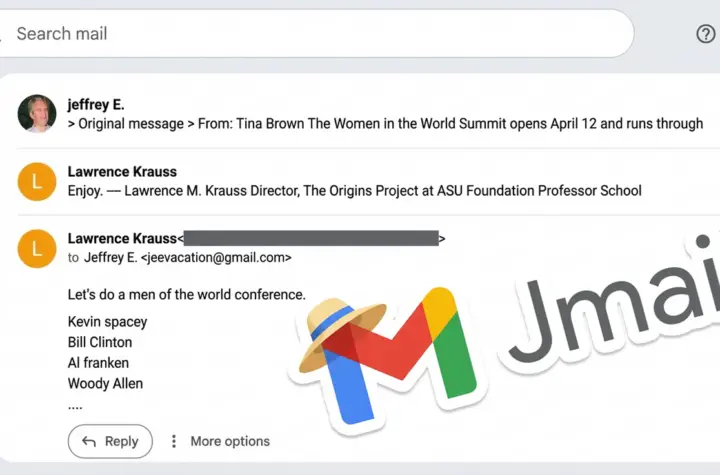Screen dimensions: 720x475
Task: Open the More options label
Action: click(x=230, y=441)
